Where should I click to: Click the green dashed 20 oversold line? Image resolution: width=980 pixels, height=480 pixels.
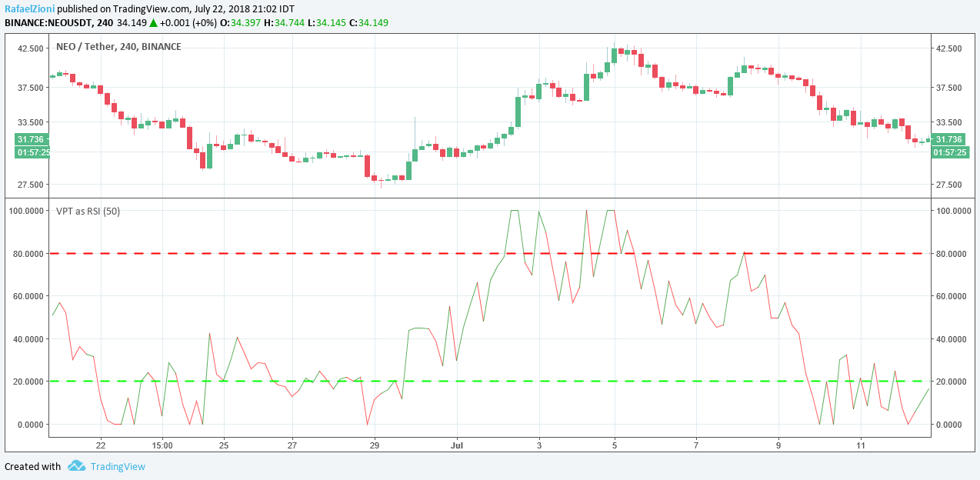(490, 382)
